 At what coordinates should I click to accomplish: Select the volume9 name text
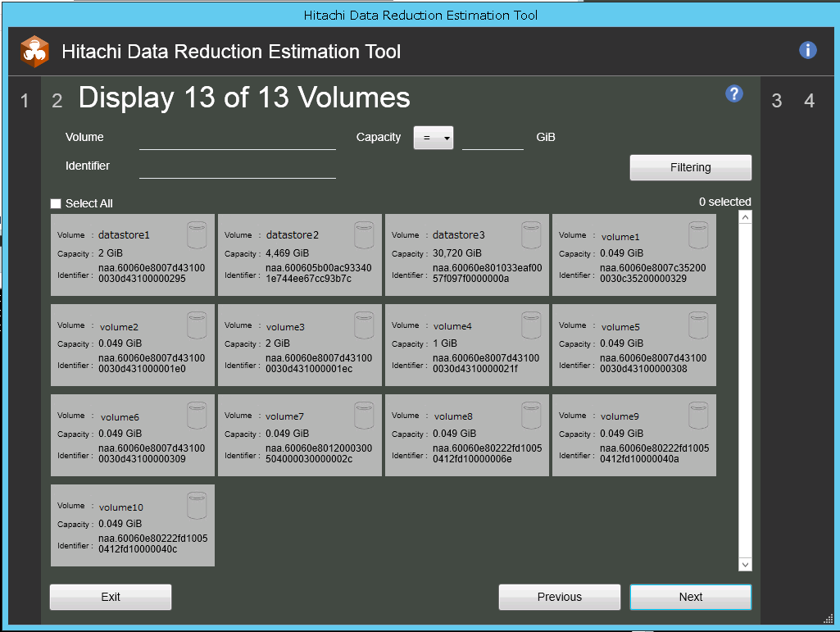pos(620,416)
